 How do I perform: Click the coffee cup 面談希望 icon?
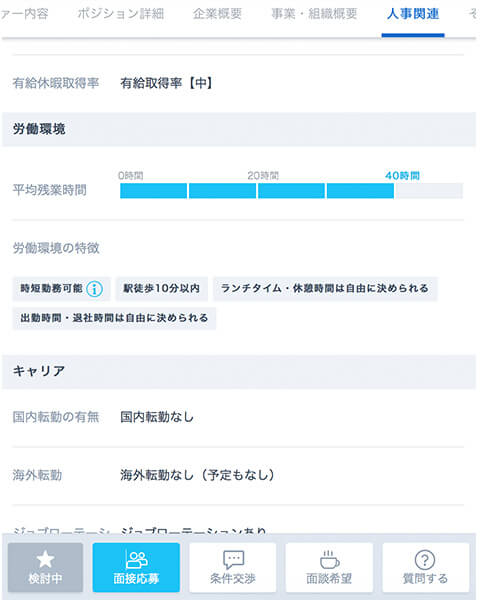(x=329, y=560)
